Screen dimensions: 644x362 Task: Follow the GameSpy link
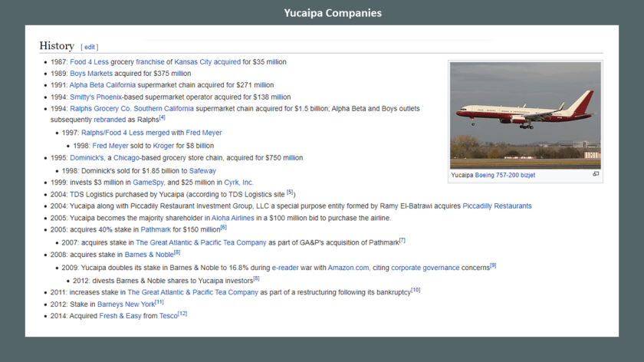[x=148, y=183]
